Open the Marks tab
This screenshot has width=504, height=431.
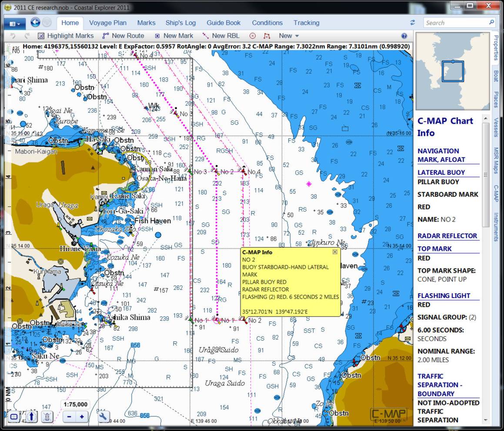[146, 23]
